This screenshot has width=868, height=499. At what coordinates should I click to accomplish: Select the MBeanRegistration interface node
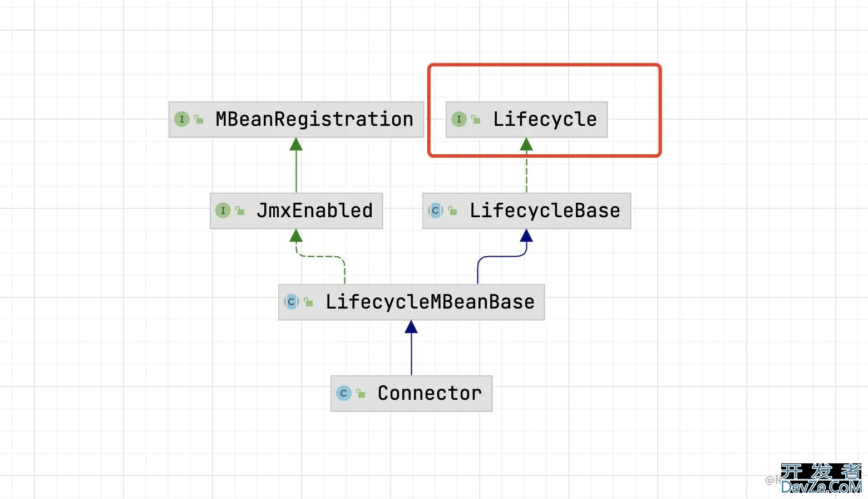[296, 119]
